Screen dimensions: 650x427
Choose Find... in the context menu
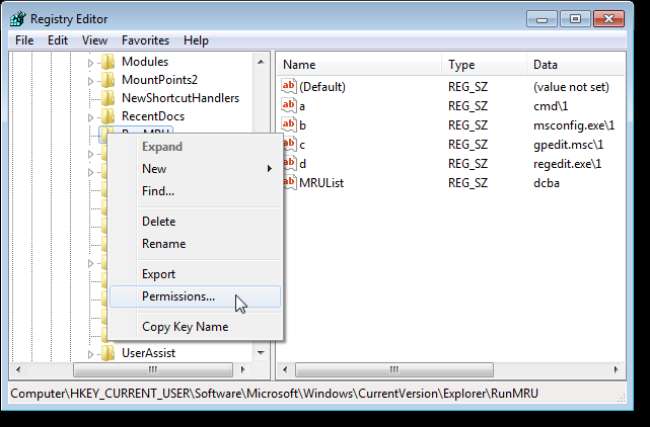tap(195, 191)
